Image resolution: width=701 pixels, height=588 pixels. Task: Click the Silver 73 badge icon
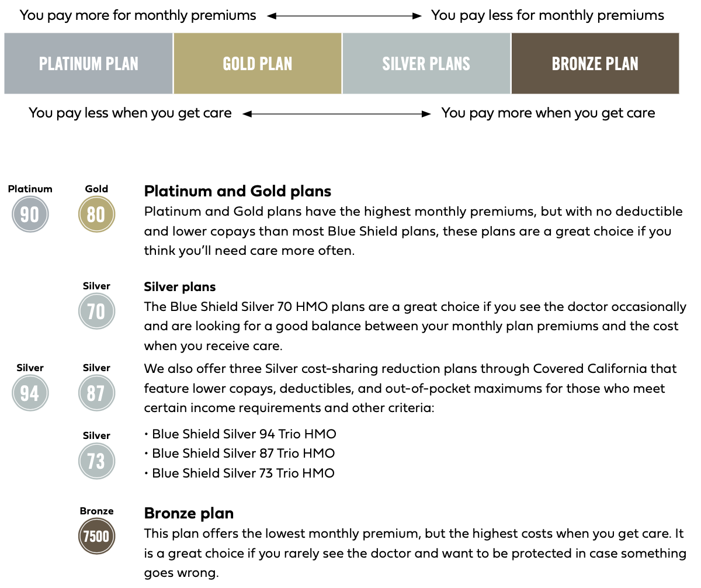tap(96, 461)
